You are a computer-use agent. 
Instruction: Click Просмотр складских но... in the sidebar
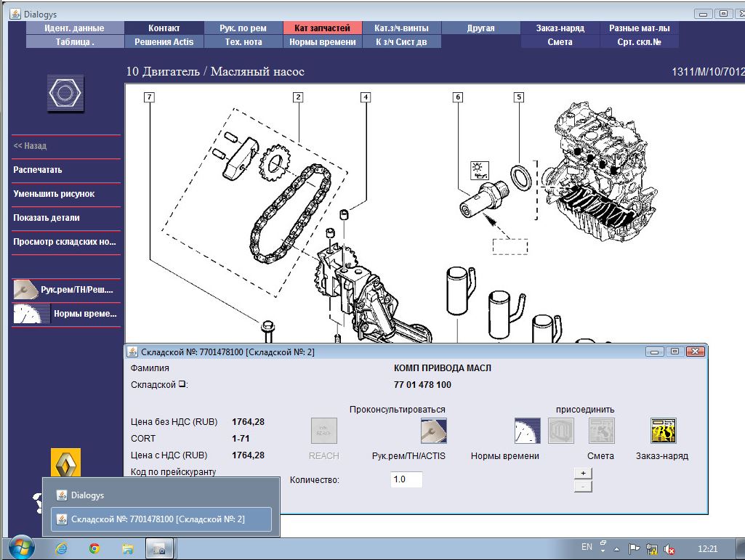tap(66, 242)
